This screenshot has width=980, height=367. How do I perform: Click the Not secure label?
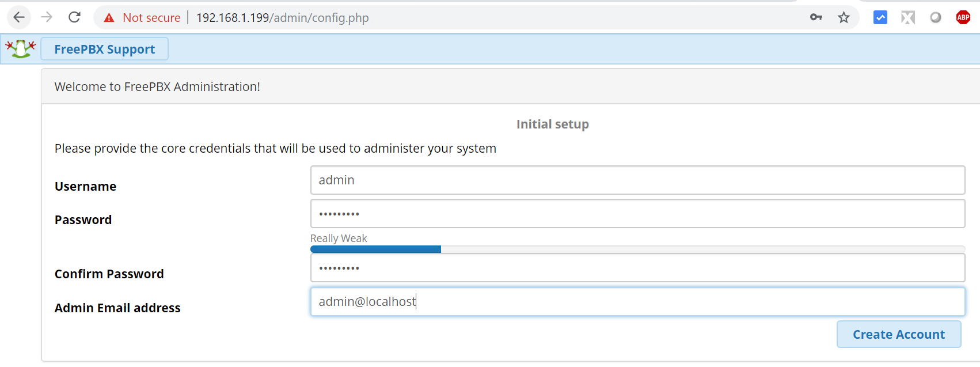pyautogui.click(x=151, y=17)
